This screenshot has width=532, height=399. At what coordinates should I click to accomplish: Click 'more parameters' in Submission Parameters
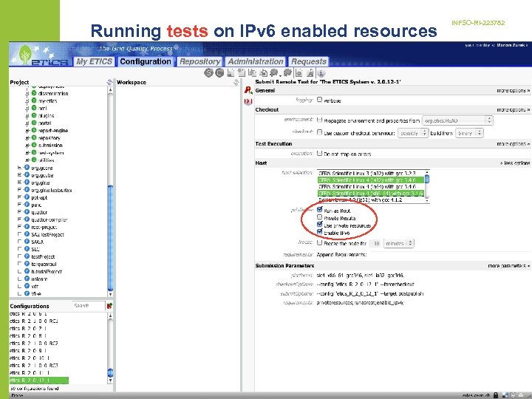(x=508, y=266)
